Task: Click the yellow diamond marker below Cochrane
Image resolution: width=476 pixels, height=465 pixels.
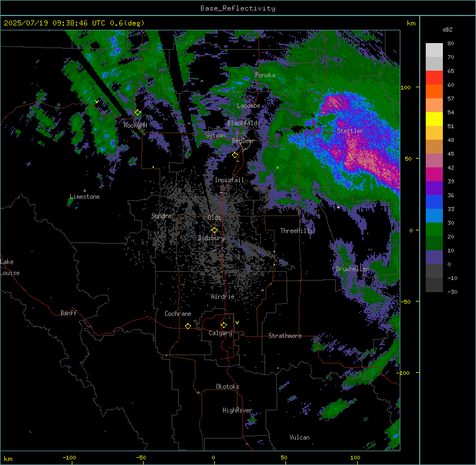Action: [x=188, y=326]
